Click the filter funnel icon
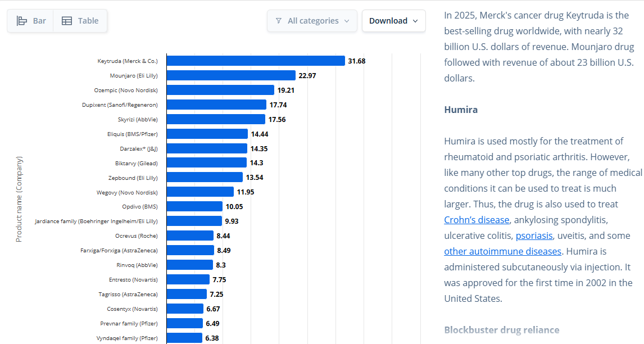This screenshot has width=644, height=344. click(x=279, y=21)
